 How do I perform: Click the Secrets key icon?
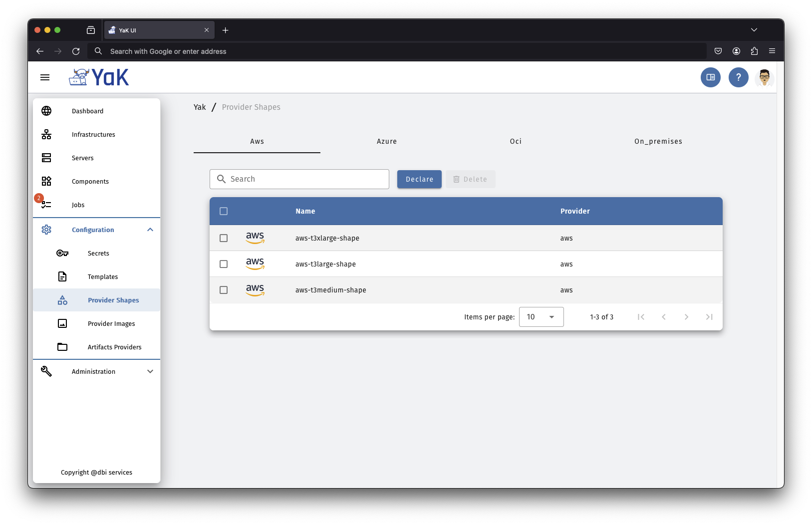62,253
